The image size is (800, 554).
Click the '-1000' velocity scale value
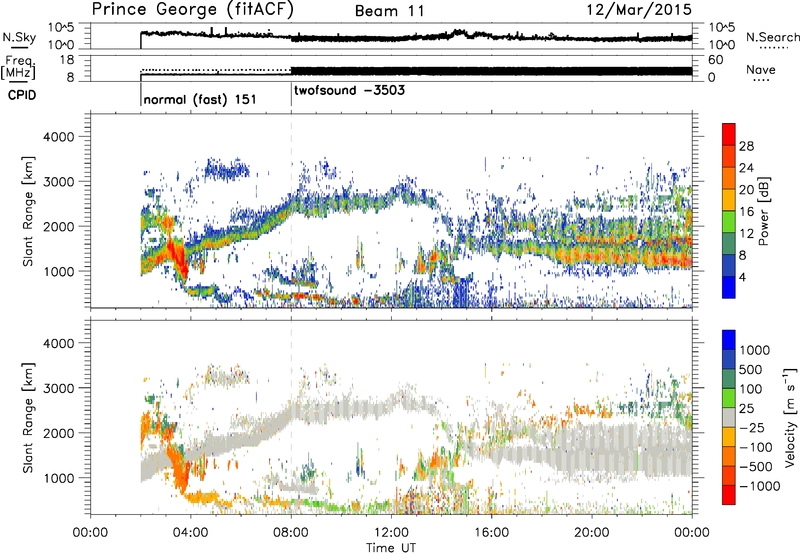(x=759, y=486)
